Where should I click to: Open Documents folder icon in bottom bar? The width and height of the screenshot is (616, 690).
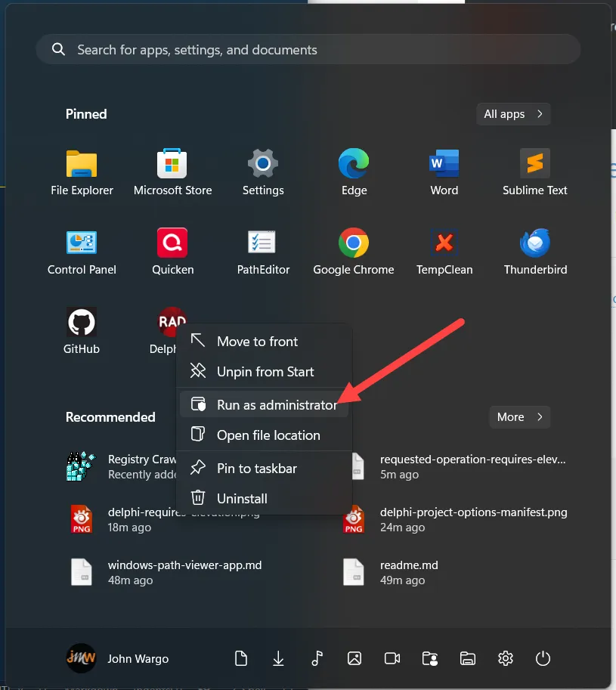(x=240, y=658)
